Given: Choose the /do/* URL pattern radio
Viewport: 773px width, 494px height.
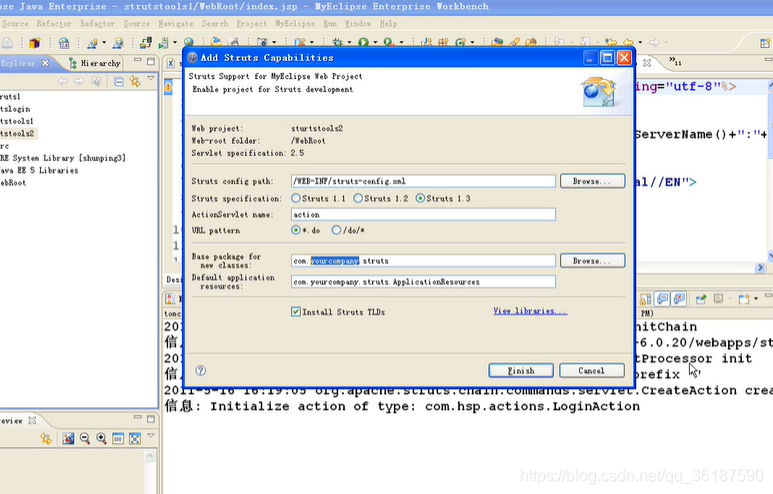Looking at the screenshot, I should [336, 230].
